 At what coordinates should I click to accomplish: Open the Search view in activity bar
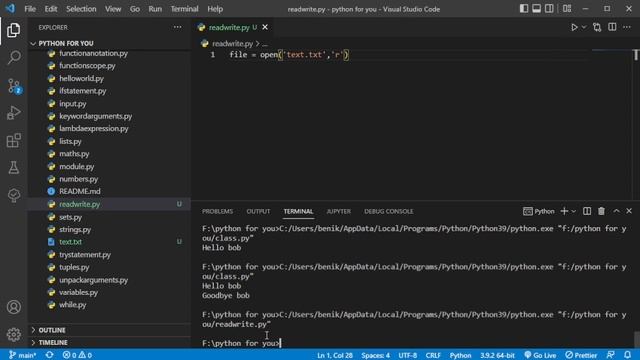(13, 58)
